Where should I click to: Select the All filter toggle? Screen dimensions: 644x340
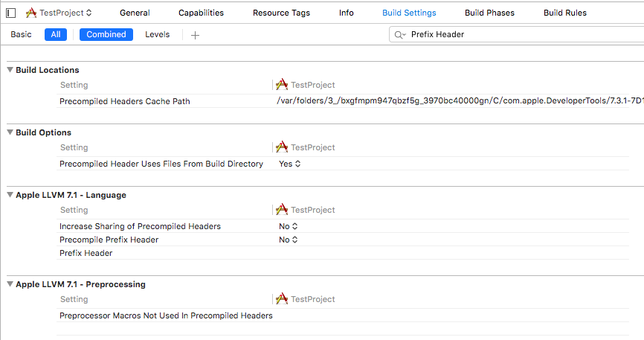point(56,34)
